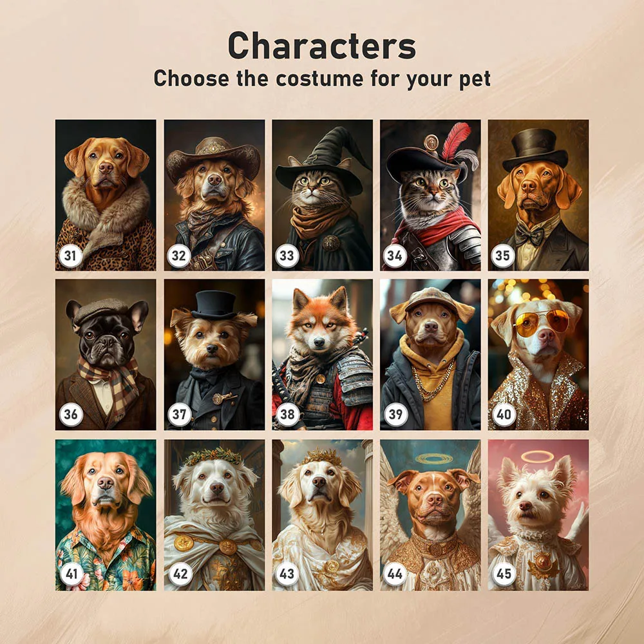Select the number 40 badge
This screenshot has height=644, width=644.
(x=504, y=414)
